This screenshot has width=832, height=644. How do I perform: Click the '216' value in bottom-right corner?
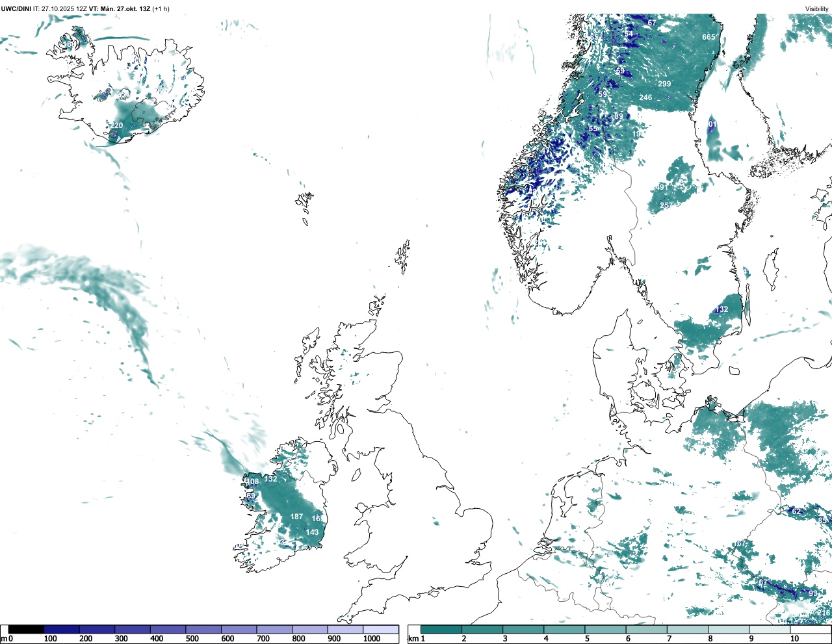(x=824, y=613)
